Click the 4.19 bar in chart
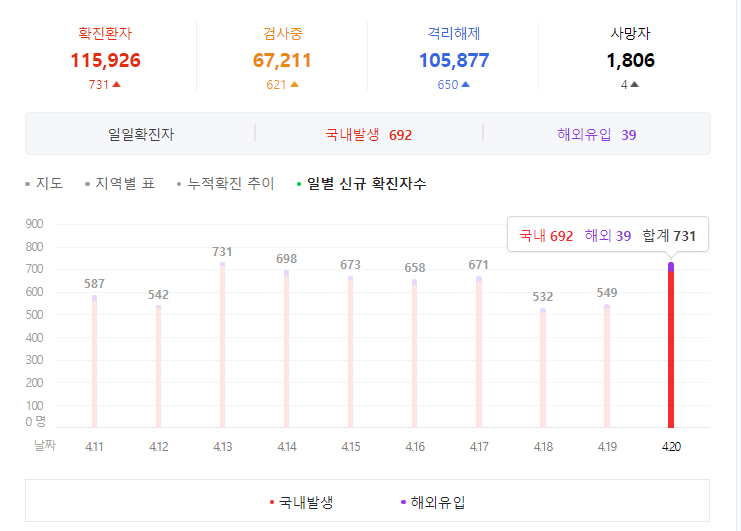This screenshot has height=531, width=741. coord(607,366)
